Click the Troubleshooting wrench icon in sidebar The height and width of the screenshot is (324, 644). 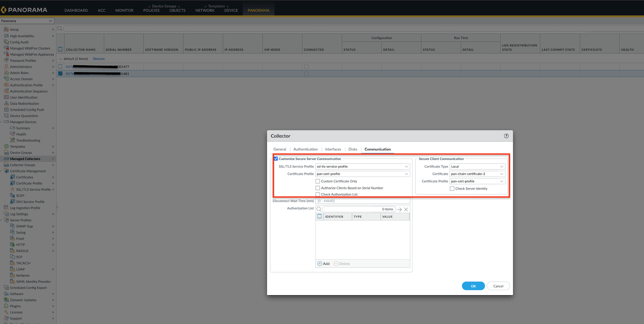click(x=12, y=141)
